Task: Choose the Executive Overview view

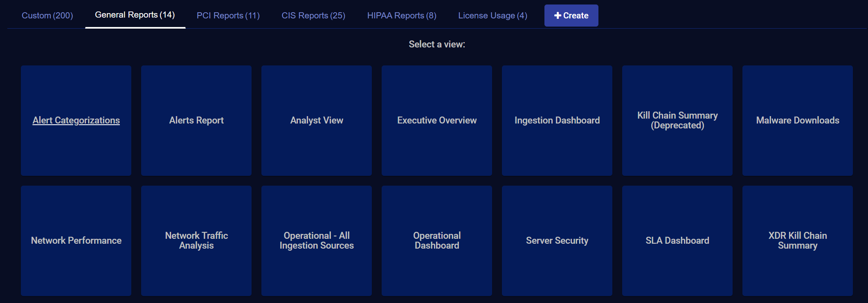Action: [x=437, y=120]
